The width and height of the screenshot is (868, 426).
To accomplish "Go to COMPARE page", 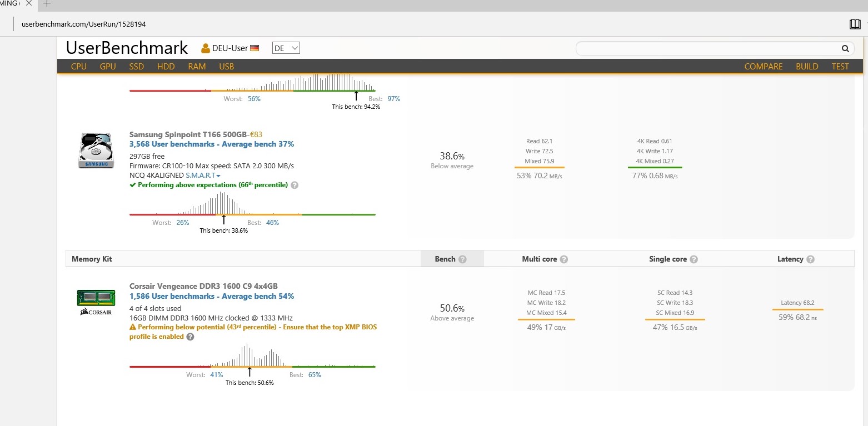I will (764, 67).
